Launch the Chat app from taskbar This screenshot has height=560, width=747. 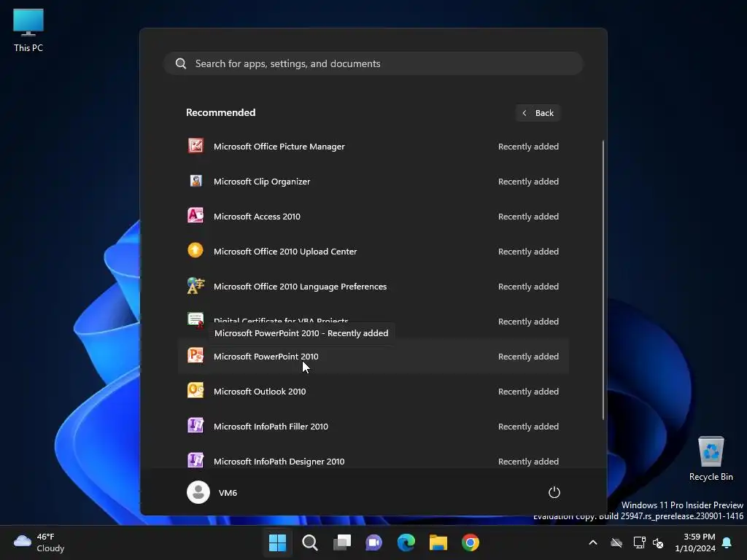[x=374, y=542]
